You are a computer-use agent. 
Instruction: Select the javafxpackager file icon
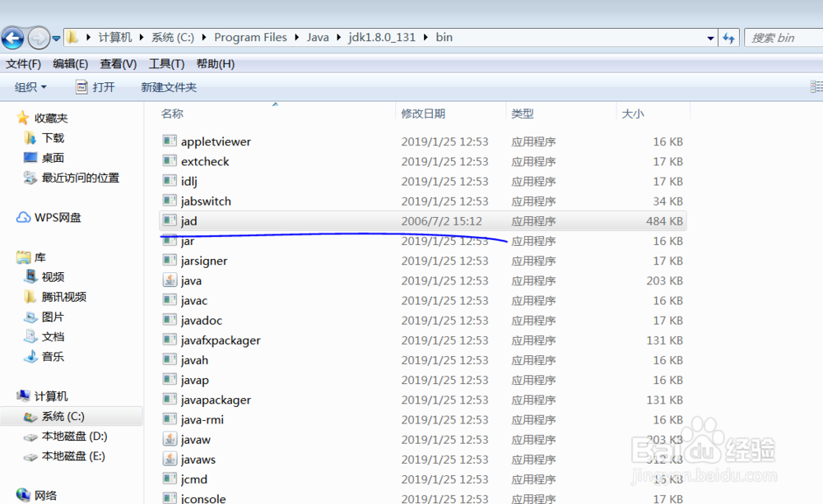(170, 340)
